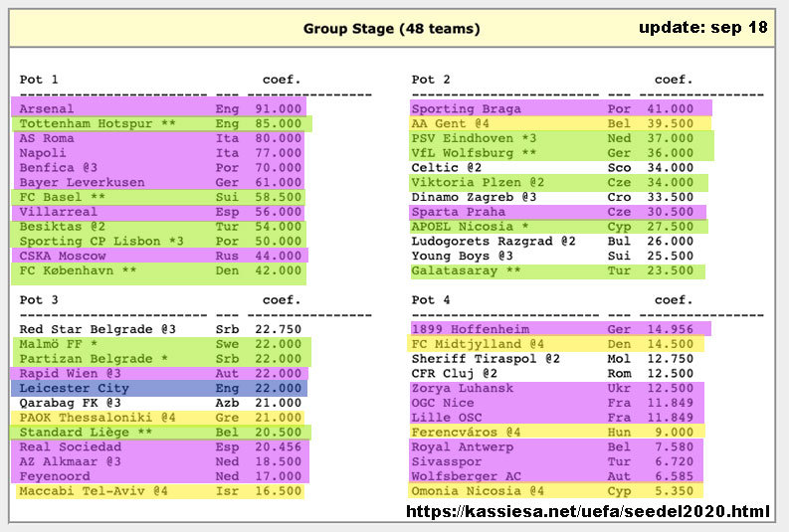Select 'Young Boys @3' entry
Screen dimensions: 789x532
coord(462,256)
